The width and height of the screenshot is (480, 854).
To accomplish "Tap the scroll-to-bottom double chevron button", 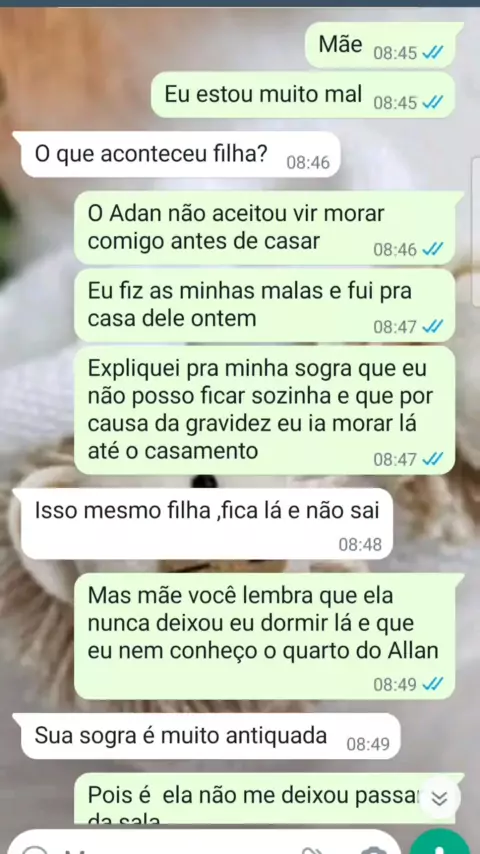I will (x=439, y=798).
